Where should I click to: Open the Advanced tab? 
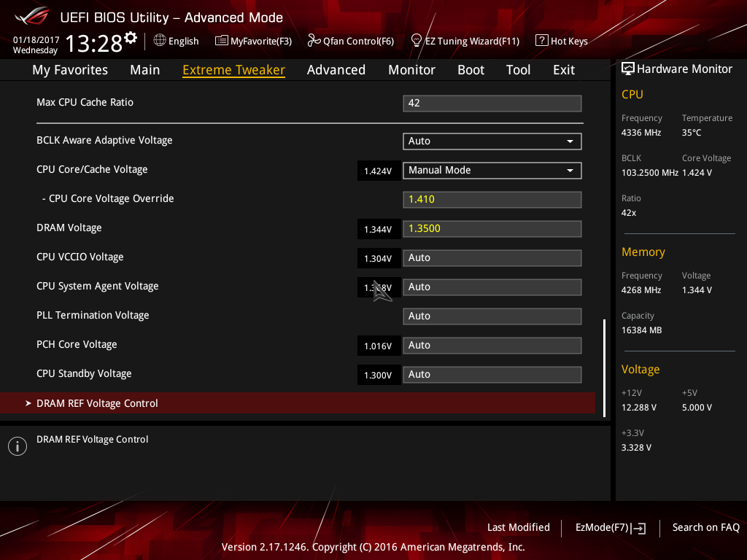pyautogui.click(x=336, y=70)
